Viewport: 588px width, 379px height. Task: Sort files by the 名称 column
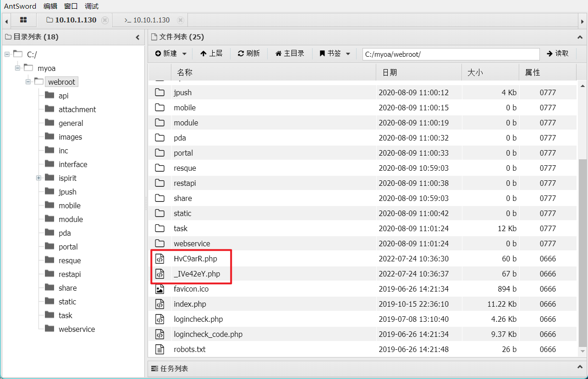pos(274,72)
